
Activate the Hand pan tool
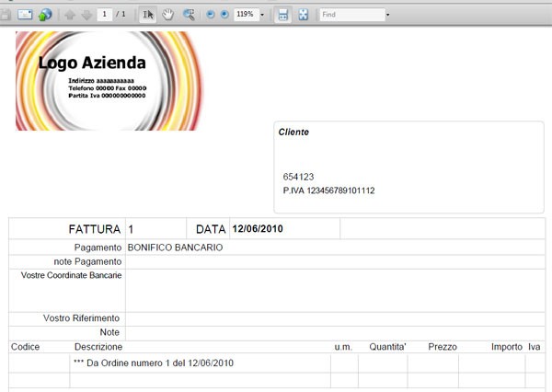point(167,15)
